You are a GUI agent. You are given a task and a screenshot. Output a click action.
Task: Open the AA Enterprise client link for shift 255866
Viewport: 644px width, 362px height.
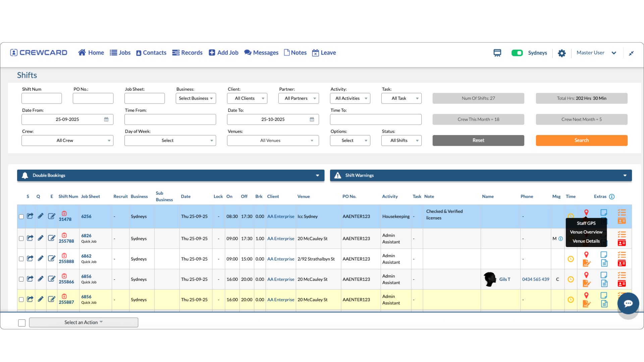280,279
